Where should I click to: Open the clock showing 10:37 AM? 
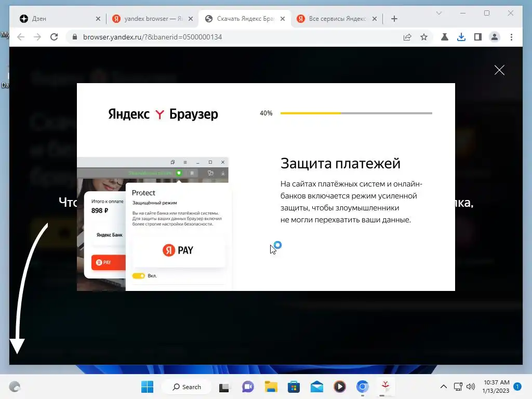(x=496, y=387)
